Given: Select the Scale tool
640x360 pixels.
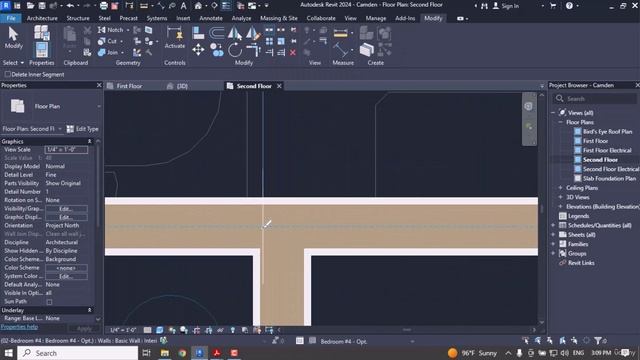Looking at the screenshot, I should pyautogui.click(x=281, y=41).
